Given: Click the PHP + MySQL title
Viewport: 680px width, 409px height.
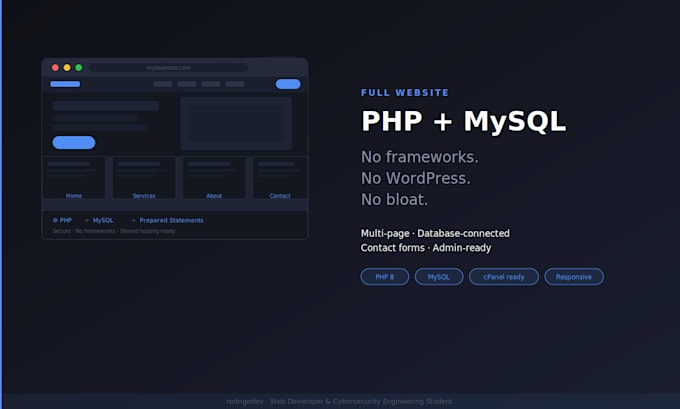Looking at the screenshot, I should [464, 121].
